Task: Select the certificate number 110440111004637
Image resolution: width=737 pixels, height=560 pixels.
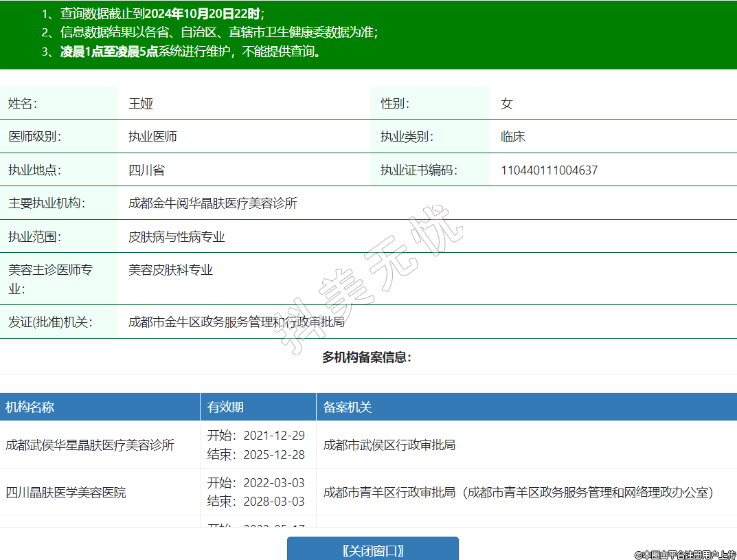Action: click(549, 170)
